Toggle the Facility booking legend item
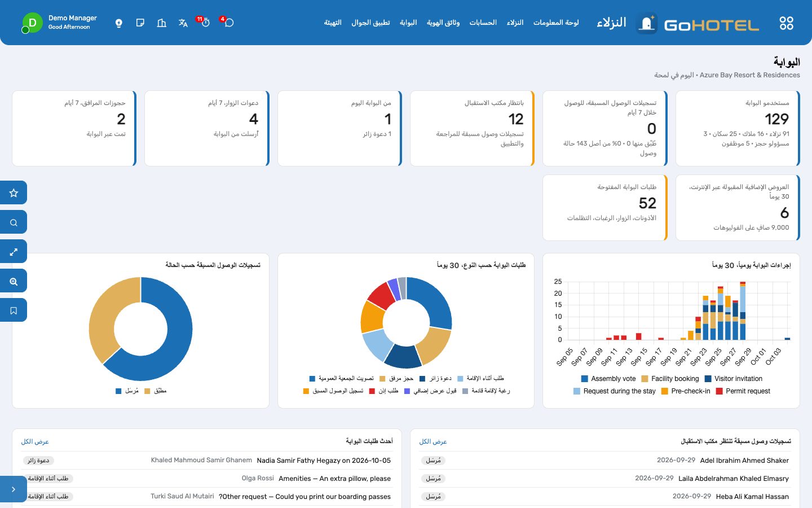 pos(670,379)
